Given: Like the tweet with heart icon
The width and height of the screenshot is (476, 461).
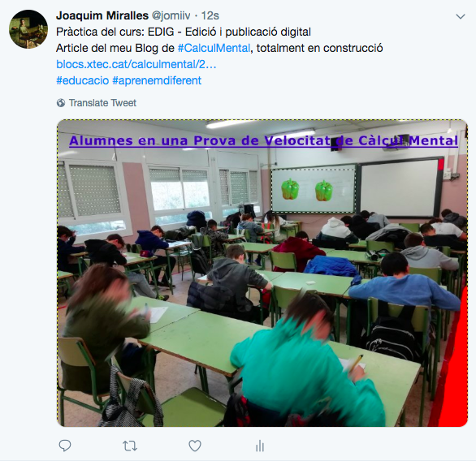Looking at the screenshot, I should (x=195, y=446).
